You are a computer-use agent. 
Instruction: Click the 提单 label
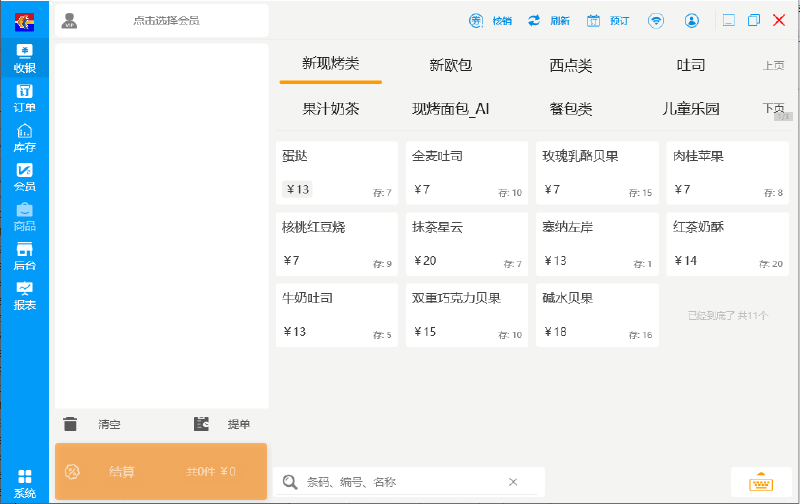coord(239,424)
